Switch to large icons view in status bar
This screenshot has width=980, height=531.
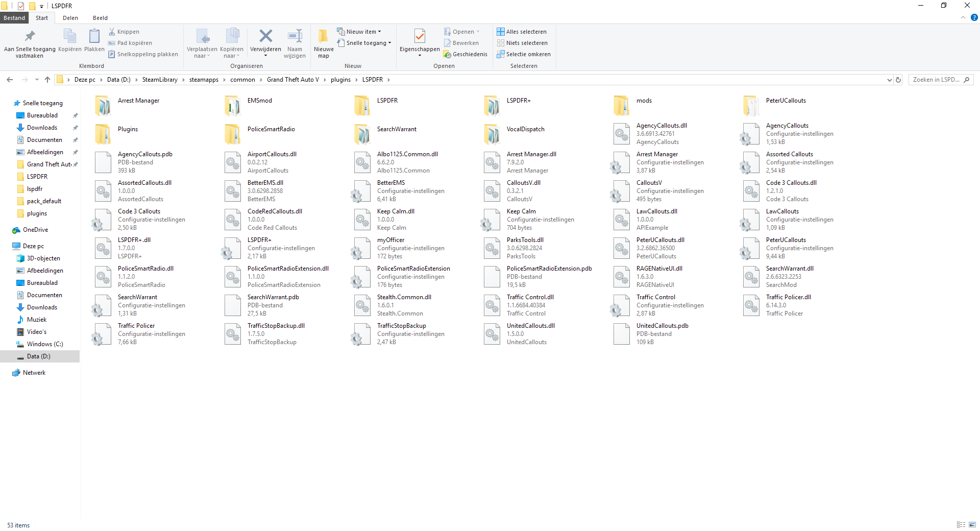[x=972, y=525]
